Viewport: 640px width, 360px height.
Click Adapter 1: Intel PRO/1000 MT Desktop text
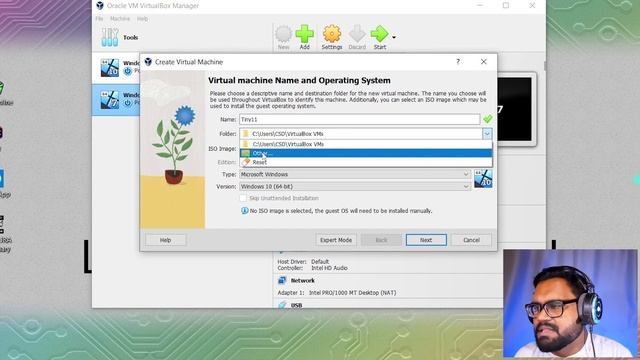click(x=336, y=293)
